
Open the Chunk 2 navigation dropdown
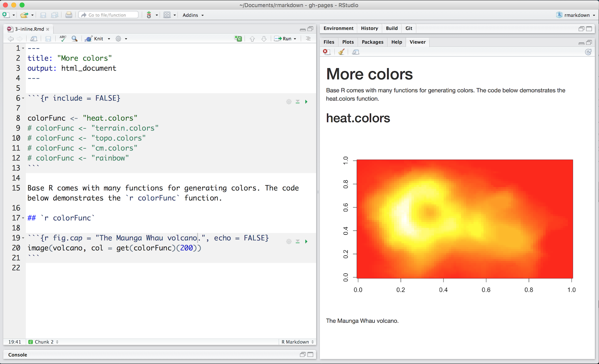[43, 342]
